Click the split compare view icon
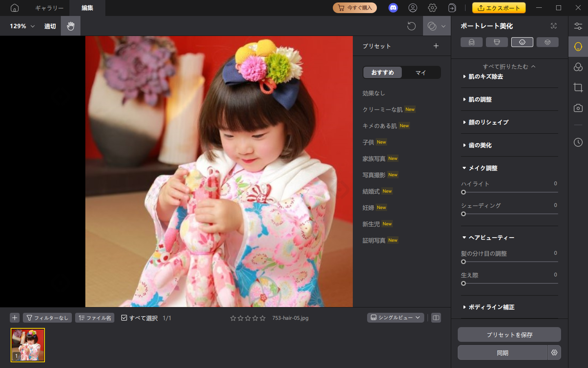Screen dimensions: 588x368 [437, 318]
